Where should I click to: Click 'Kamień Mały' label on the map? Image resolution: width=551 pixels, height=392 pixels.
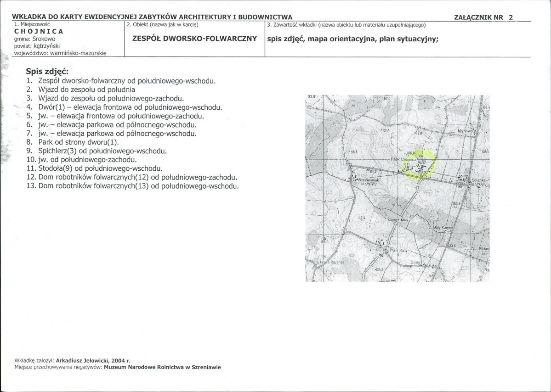click(398, 220)
